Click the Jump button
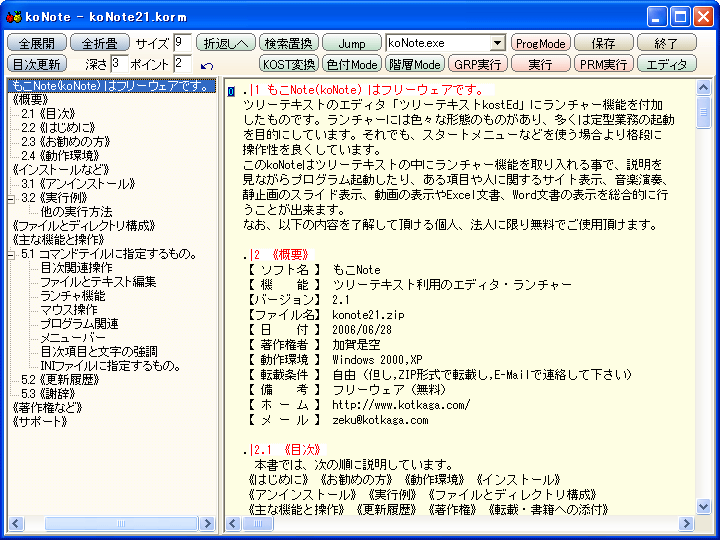Screen dimensions: 720x540 pos(352,43)
